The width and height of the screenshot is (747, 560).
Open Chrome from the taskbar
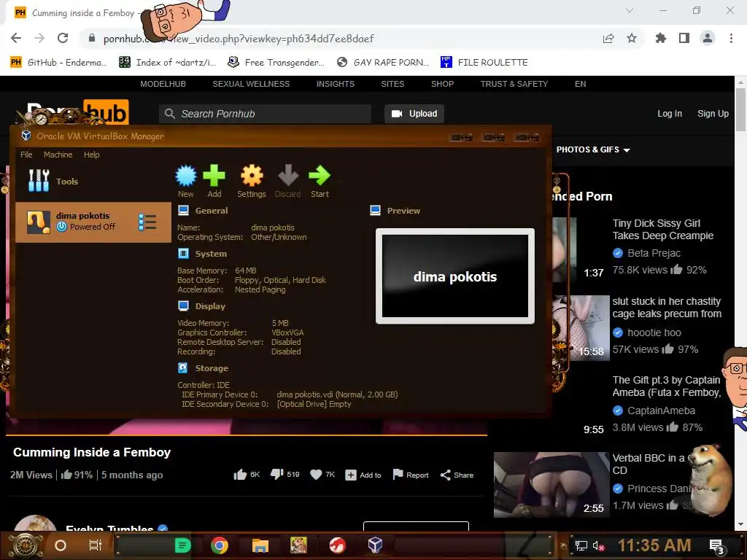(x=220, y=545)
